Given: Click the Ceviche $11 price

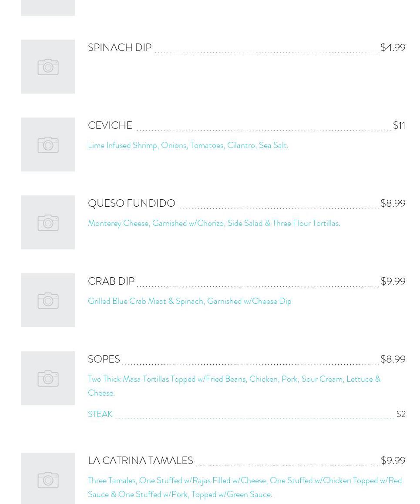Looking at the screenshot, I should [399, 125].
